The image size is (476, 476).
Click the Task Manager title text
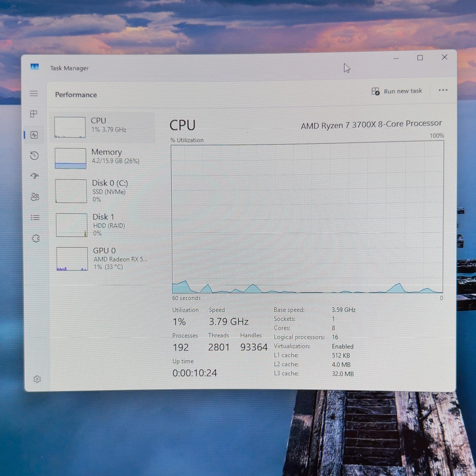tap(69, 68)
